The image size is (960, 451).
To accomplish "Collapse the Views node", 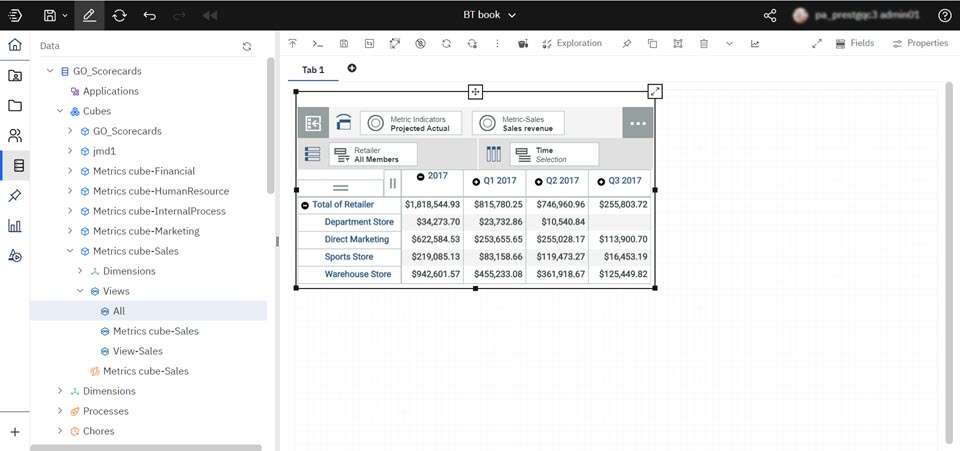I will tap(80, 291).
